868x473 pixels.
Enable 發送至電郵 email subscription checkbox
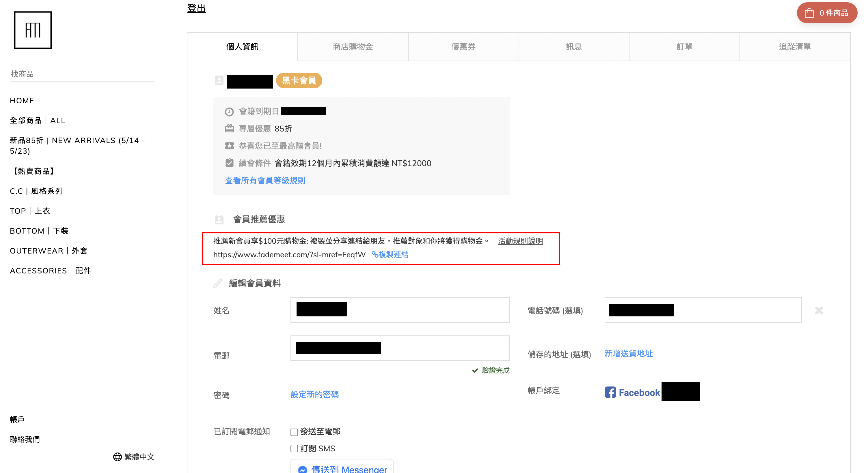(x=294, y=432)
